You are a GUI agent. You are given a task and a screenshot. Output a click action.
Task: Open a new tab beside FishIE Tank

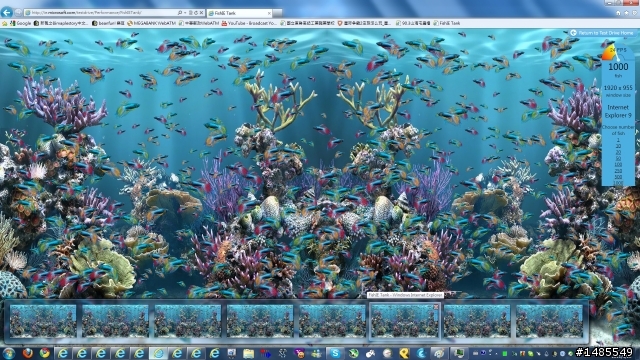click(278, 13)
